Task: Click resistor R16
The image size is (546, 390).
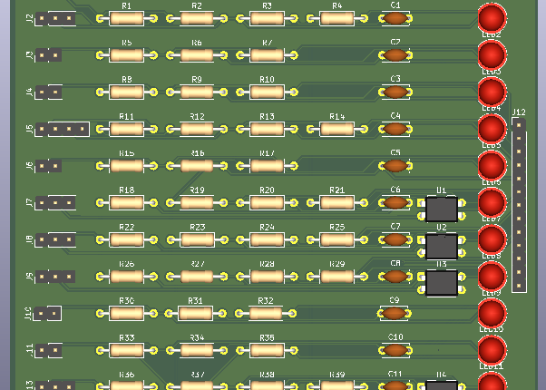Action: (197, 166)
